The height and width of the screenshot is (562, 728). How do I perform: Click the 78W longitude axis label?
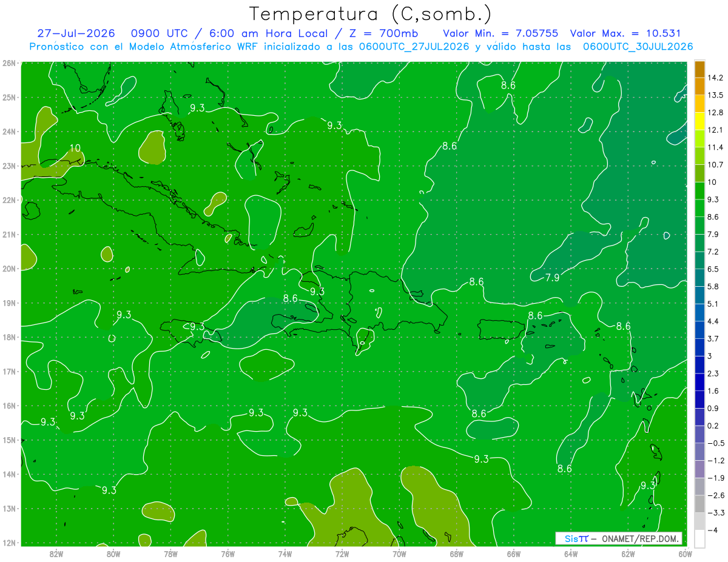point(170,554)
